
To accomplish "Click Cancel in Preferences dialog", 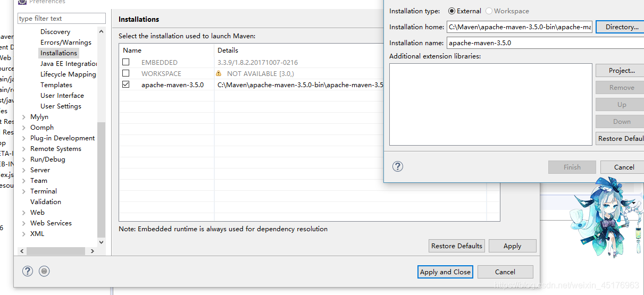I will [505, 272].
